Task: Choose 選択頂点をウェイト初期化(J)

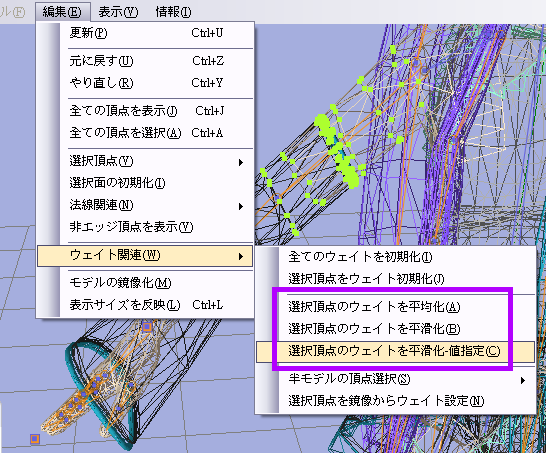Action: pyautogui.click(x=395, y=279)
